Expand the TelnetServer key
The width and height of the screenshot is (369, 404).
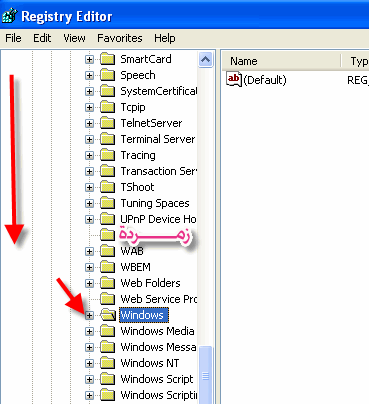pyautogui.click(x=89, y=123)
